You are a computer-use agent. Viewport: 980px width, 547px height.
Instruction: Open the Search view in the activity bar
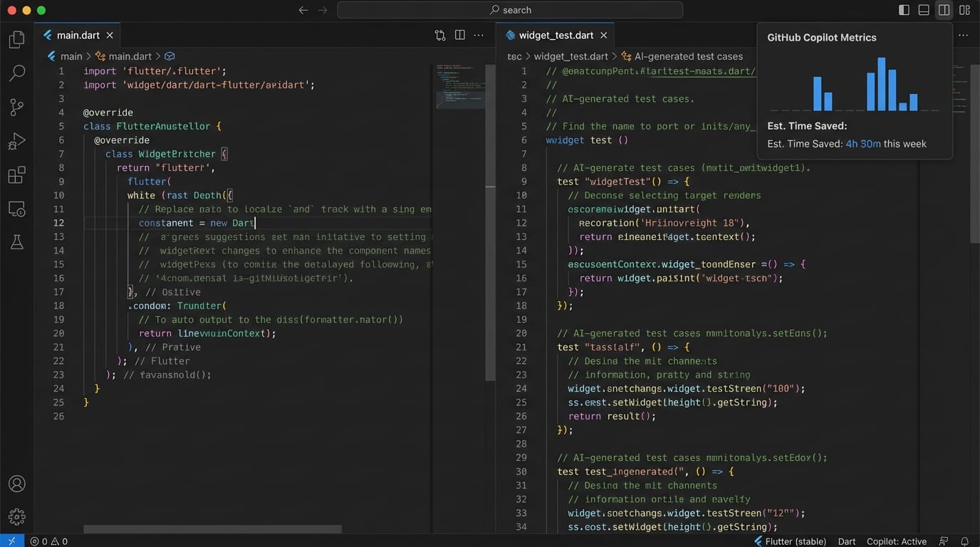(x=17, y=73)
